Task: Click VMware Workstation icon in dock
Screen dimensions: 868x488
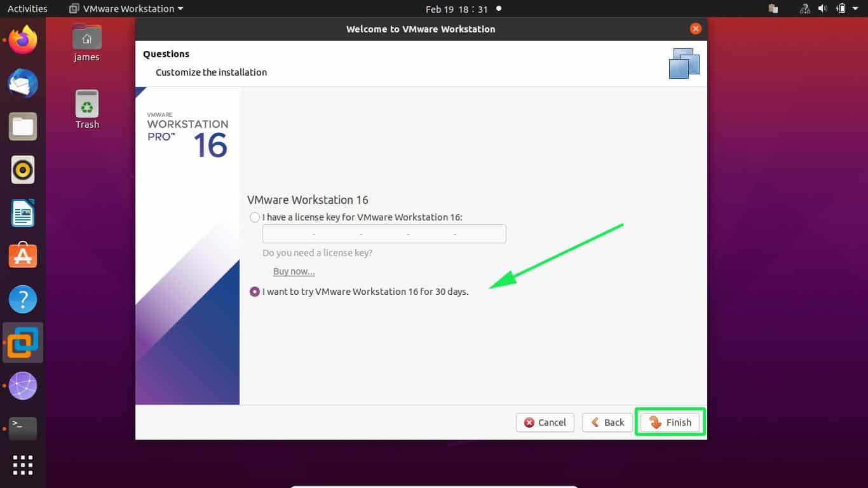Action: (23, 342)
